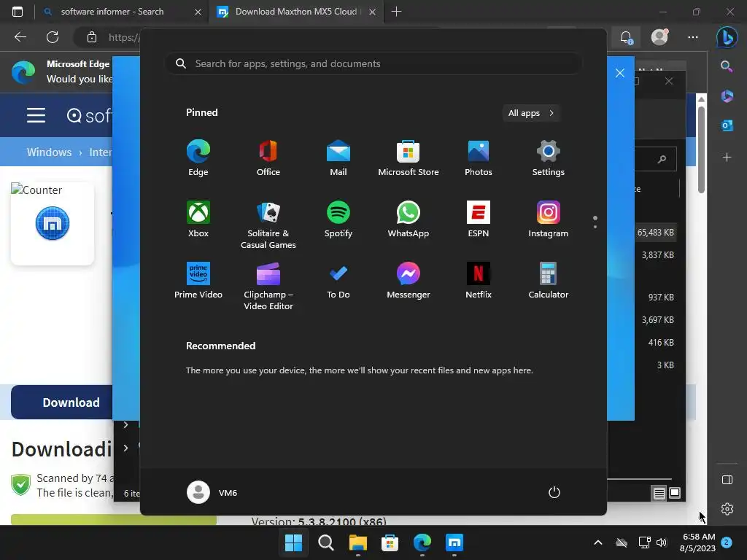Viewport: 747px width, 560px height.
Task: Open a new browser tab
Action: 396,12
